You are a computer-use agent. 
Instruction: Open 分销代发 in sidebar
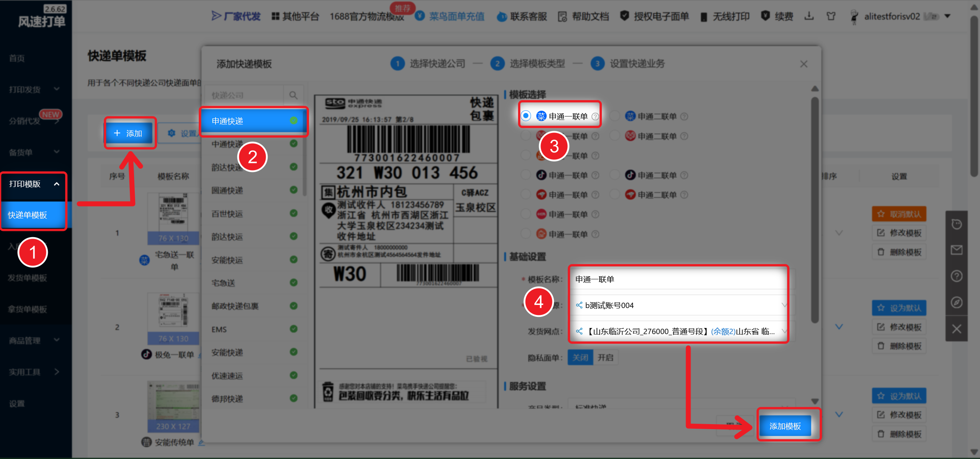coord(24,121)
